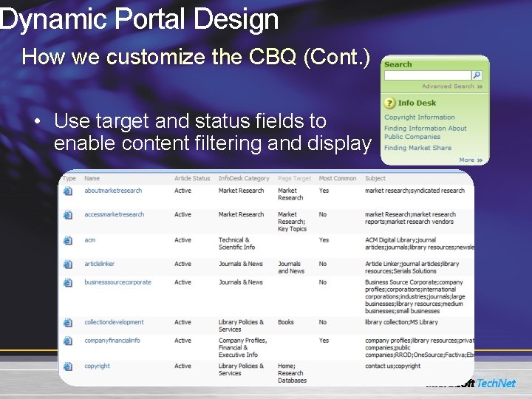Click the More link in Info Desk
The height and width of the screenshot is (399, 532).
[471, 160]
